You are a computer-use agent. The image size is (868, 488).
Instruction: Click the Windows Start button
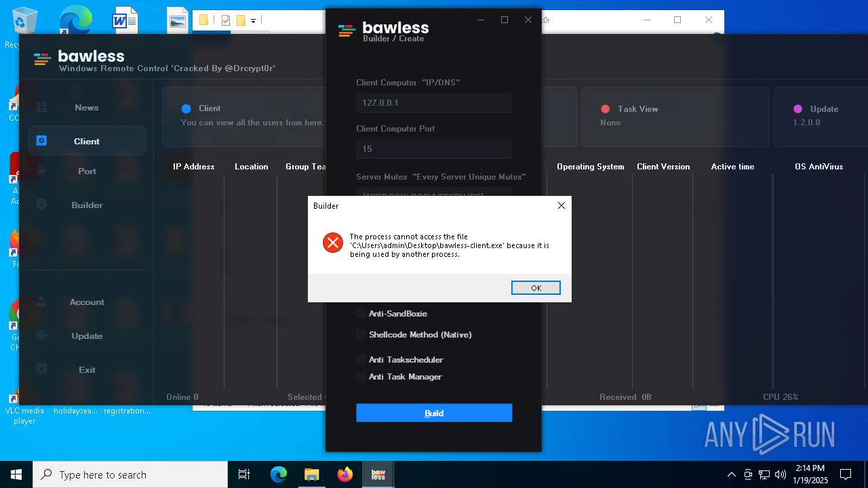[x=16, y=474]
